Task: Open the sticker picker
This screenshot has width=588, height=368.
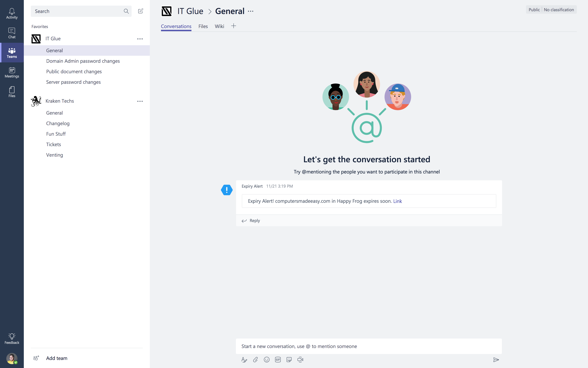Action: click(289, 359)
